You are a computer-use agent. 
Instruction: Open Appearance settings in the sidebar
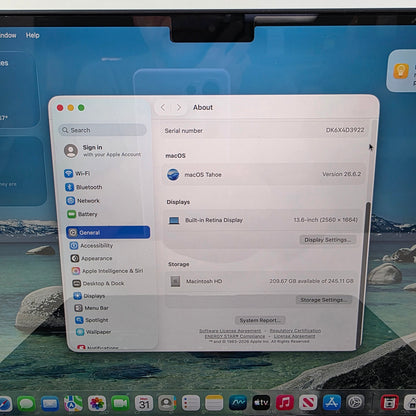pyautogui.click(x=91, y=258)
